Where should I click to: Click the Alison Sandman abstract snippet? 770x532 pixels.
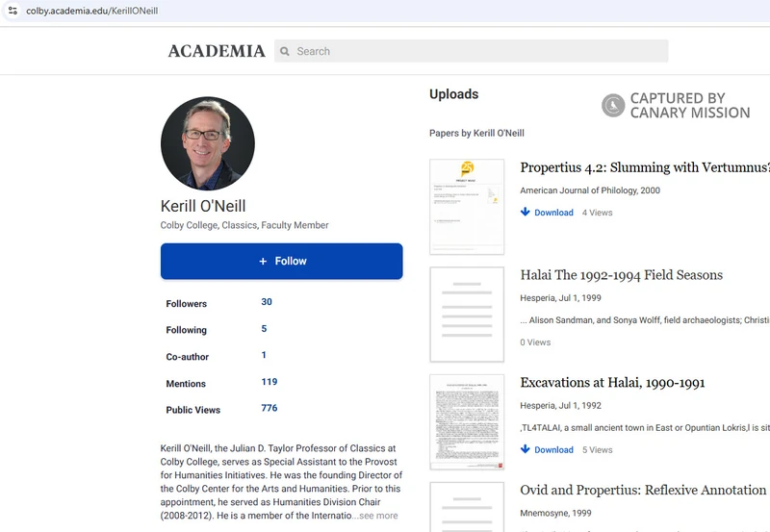645,320
